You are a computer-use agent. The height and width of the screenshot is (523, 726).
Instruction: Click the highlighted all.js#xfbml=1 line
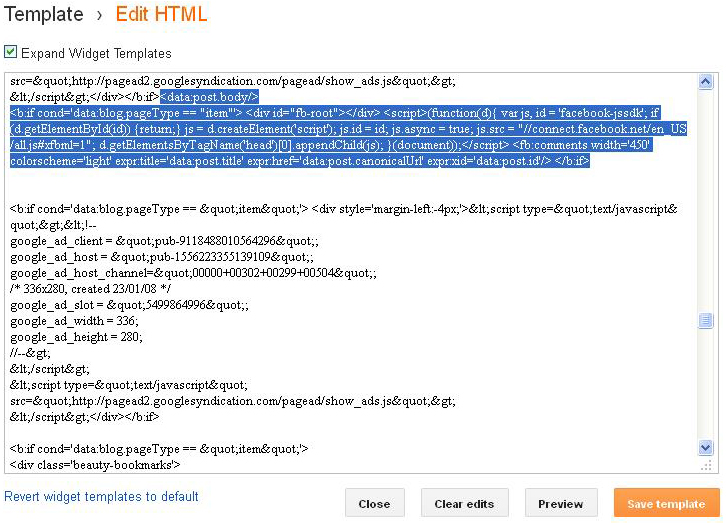331,145
